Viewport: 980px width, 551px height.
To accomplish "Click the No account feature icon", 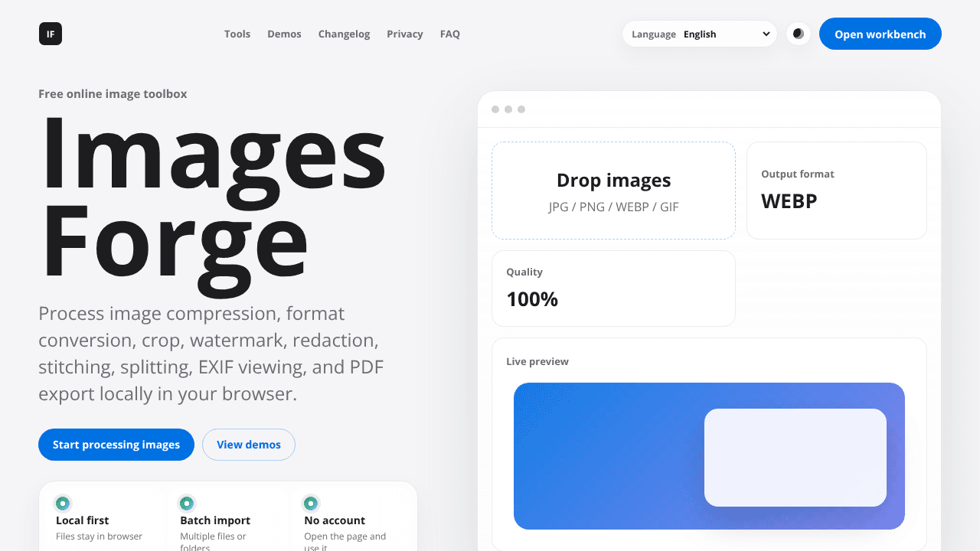I will [x=310, y=504].
